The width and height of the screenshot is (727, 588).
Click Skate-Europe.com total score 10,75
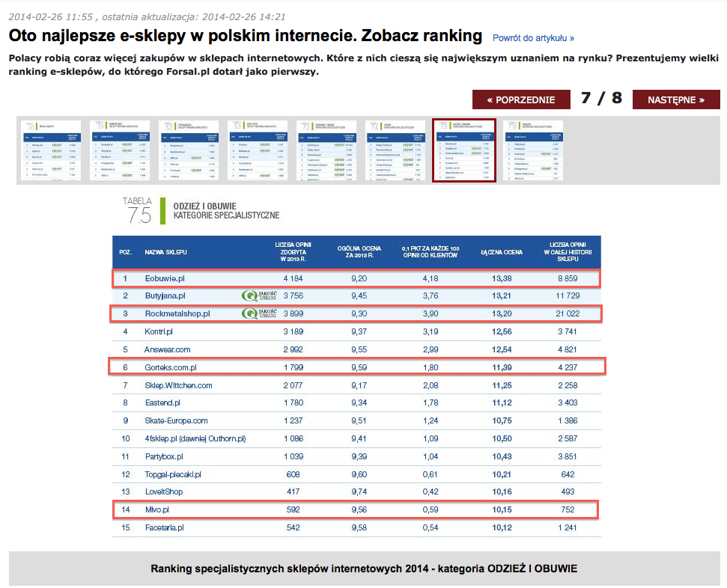pyautogui.click(x=502, y=420)
